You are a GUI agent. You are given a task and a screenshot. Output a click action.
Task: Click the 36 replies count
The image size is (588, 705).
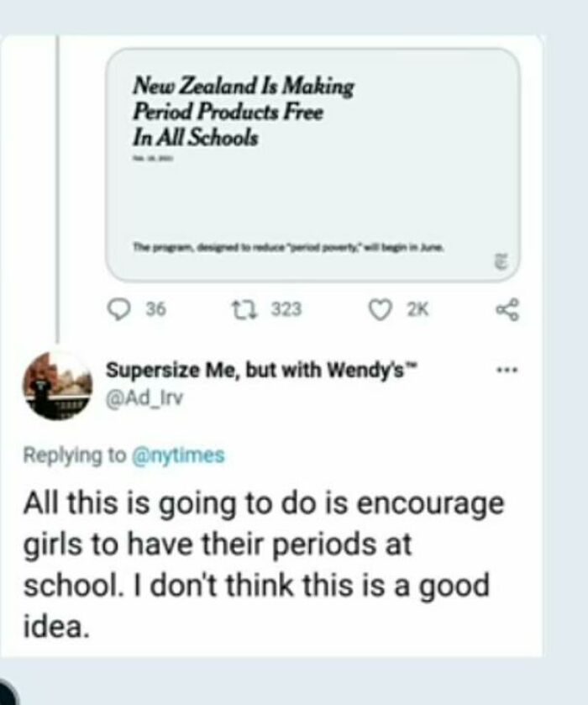click(155, 309)
